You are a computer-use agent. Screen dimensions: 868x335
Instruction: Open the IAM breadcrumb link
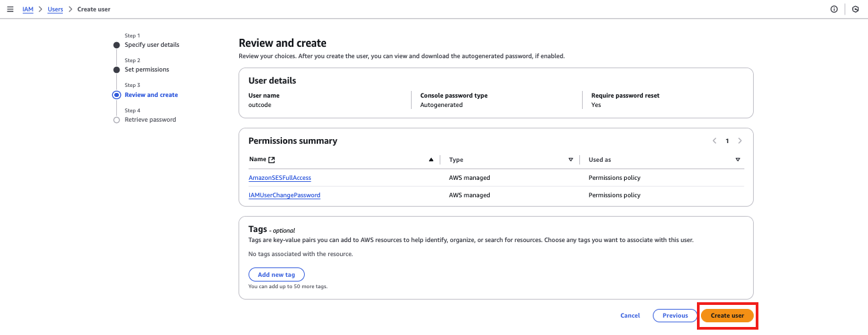point(28,9)
